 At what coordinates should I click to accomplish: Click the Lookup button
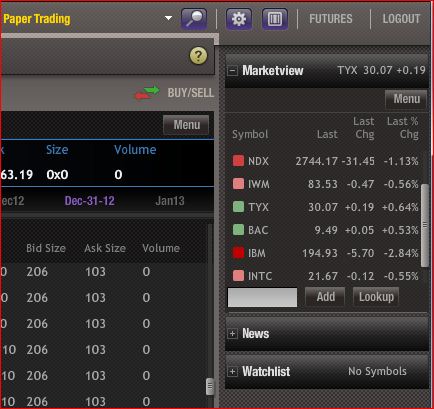[x=376, y=297]
